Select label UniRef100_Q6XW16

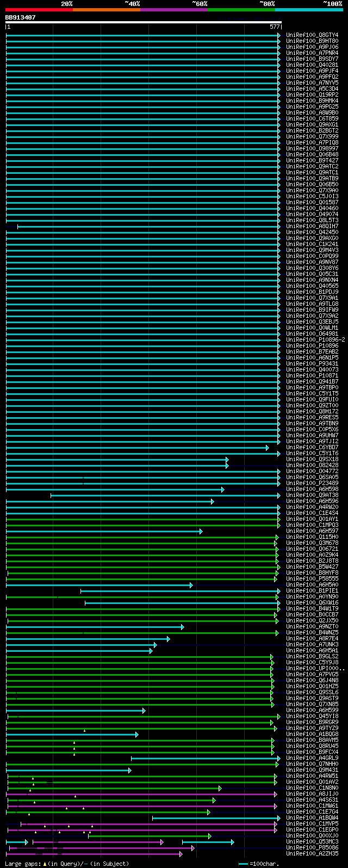click(x=312, y=602)
